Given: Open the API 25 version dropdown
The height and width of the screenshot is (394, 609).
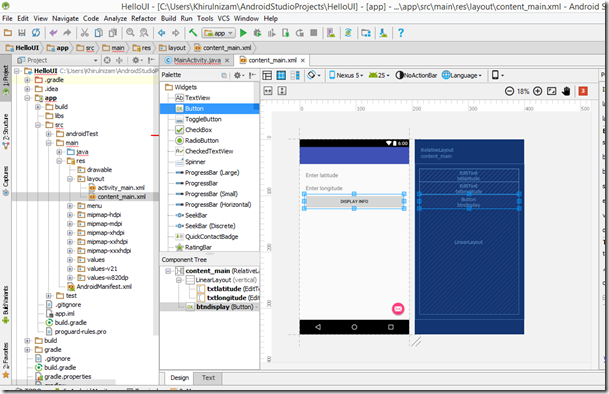Looking at the screenshot, I should pos(379,75).
